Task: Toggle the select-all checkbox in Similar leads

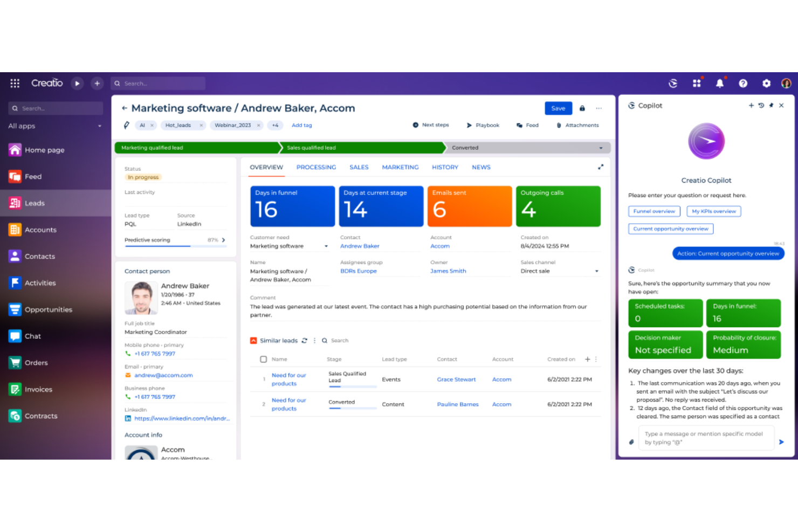Action: (264, 359)
